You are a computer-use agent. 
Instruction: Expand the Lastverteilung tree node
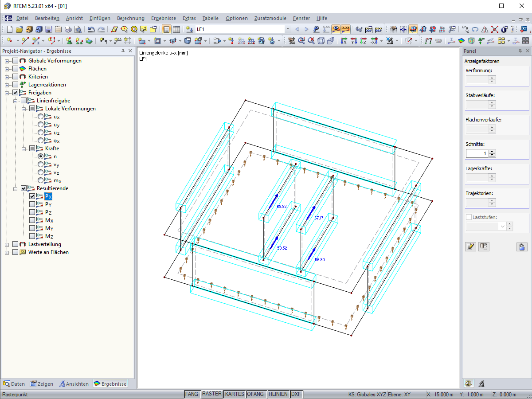[7, 244]
